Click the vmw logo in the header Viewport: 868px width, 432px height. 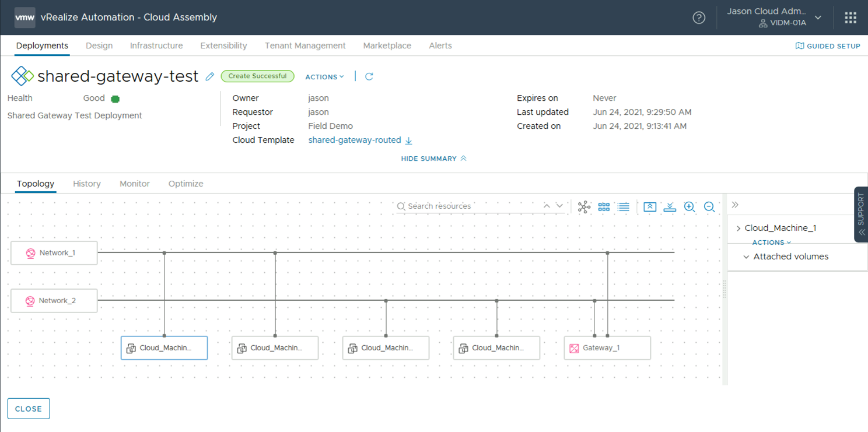click(24, 17)
